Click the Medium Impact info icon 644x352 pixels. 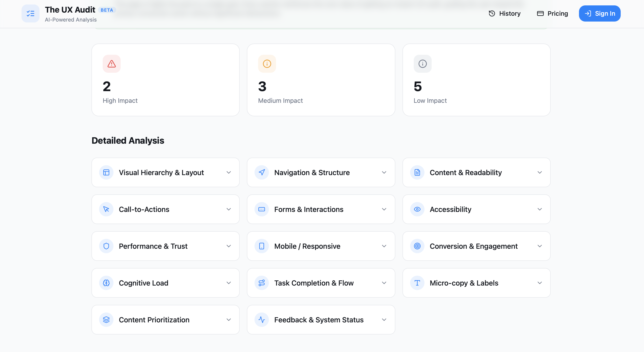(x=267, y=64)
